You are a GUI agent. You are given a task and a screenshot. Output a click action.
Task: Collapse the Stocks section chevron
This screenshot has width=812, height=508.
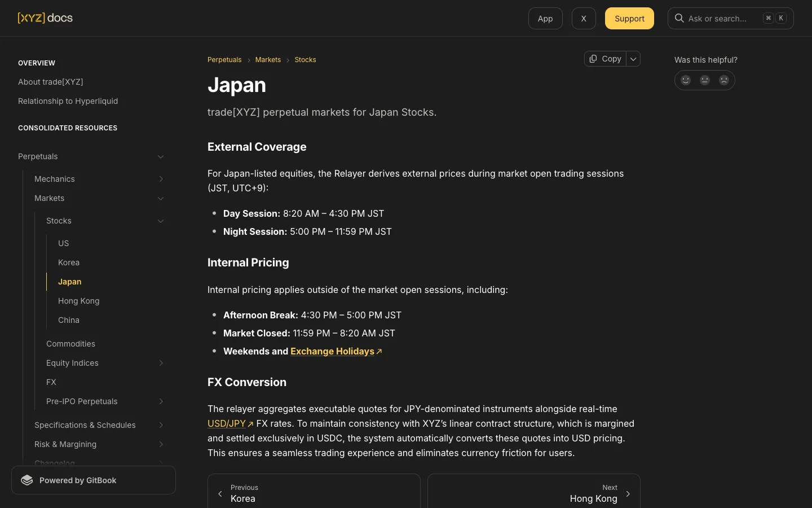point(161,221)
